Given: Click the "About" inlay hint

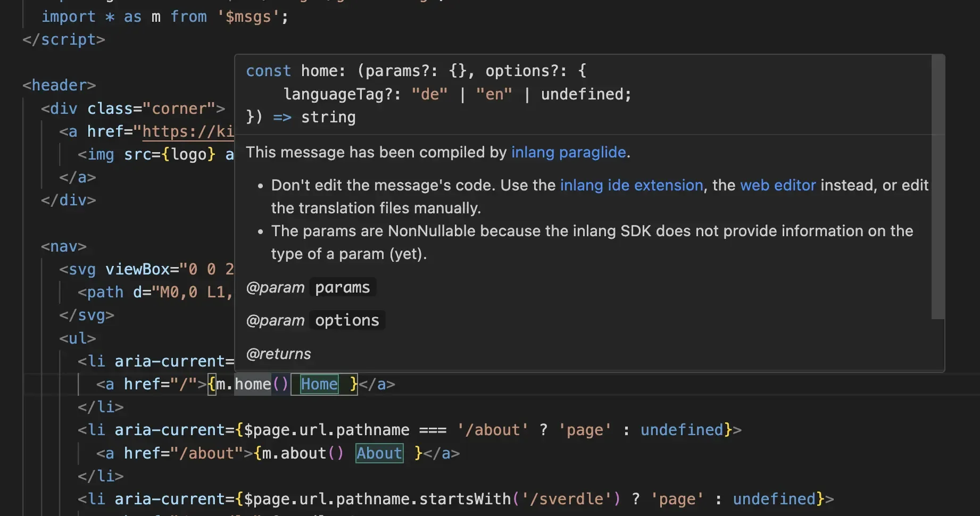Looking at the screenshot, I should pyautogui.click(x=379, y=453).
